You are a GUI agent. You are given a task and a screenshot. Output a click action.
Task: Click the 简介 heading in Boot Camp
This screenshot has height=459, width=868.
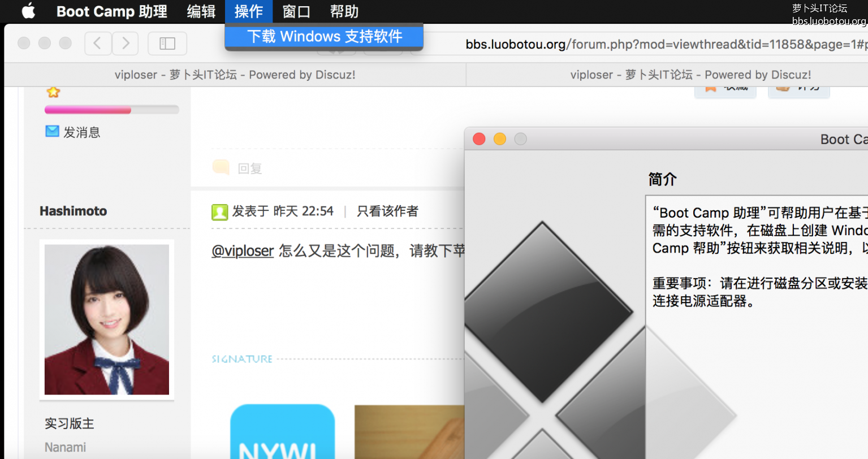coord(663,179)
